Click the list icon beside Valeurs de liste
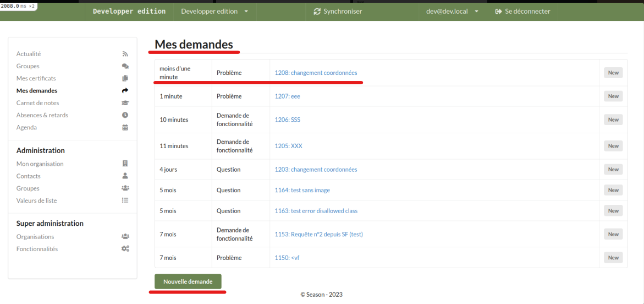Image resolution: width=644 pixels, height=304 pixels. [125, 200]
